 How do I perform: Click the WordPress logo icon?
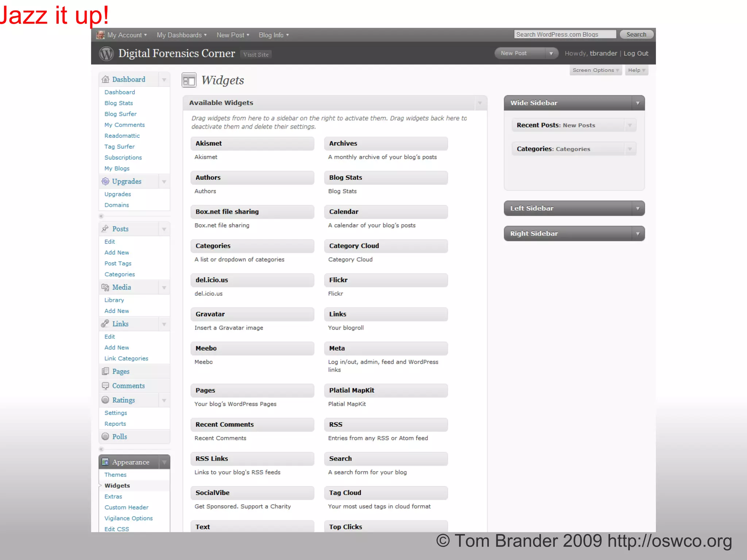pos(106,54)
